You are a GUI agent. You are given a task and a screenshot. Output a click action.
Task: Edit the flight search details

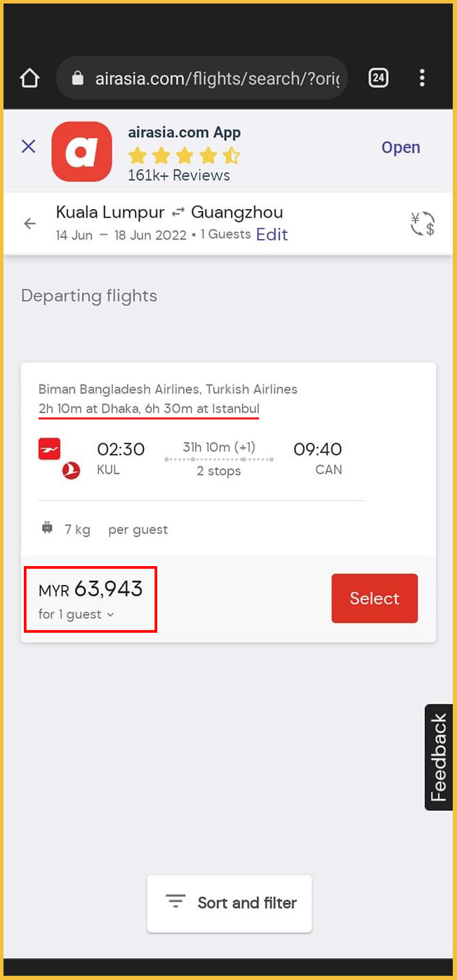coord(272,234)
